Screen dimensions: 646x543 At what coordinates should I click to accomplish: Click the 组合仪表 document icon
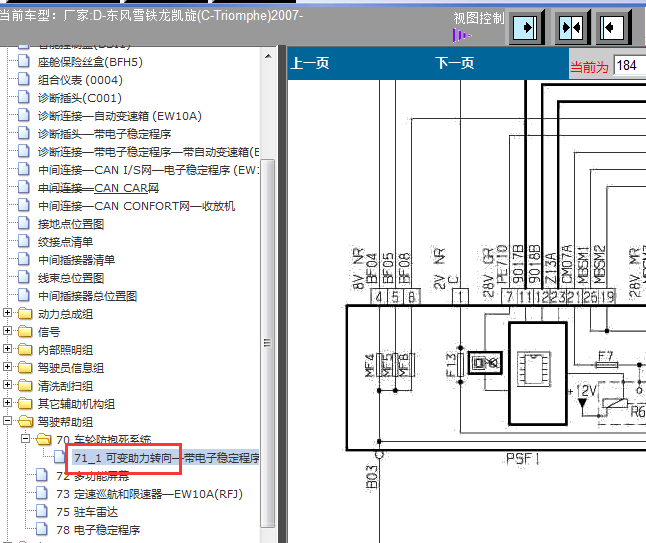[24, 79]
